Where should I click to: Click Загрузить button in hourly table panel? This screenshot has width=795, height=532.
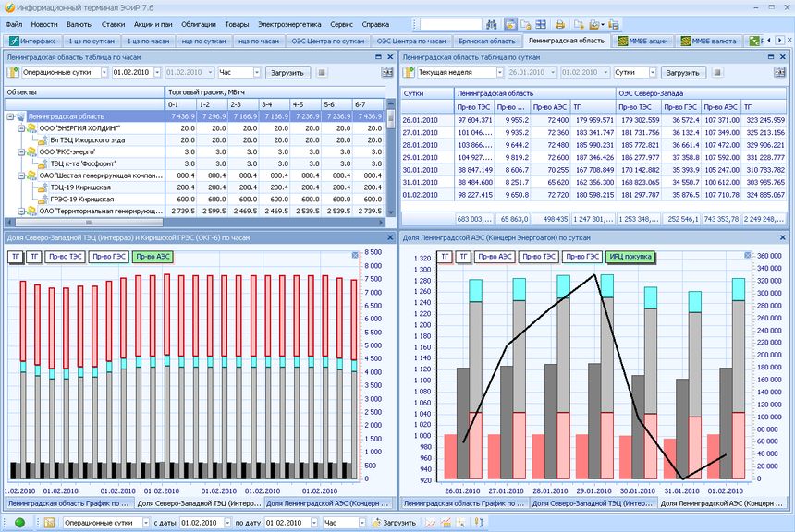click(x=289, y=71)
